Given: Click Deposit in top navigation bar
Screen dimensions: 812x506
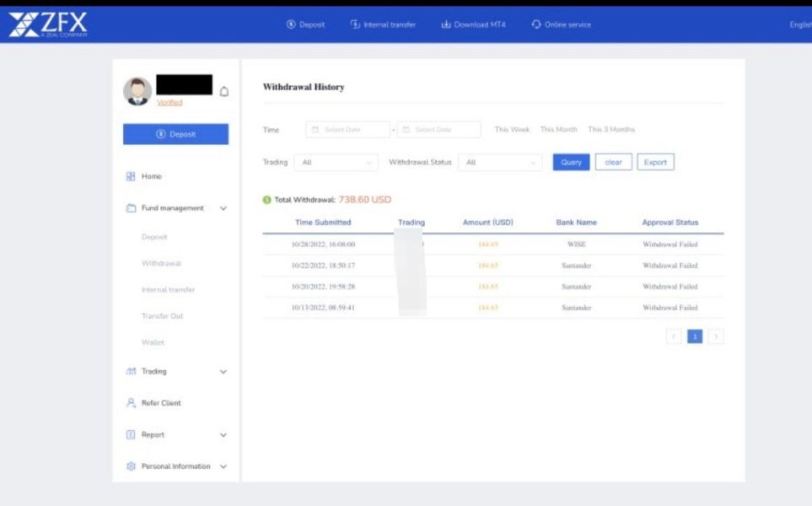Looking at the screenshot, I should [305, 24].
